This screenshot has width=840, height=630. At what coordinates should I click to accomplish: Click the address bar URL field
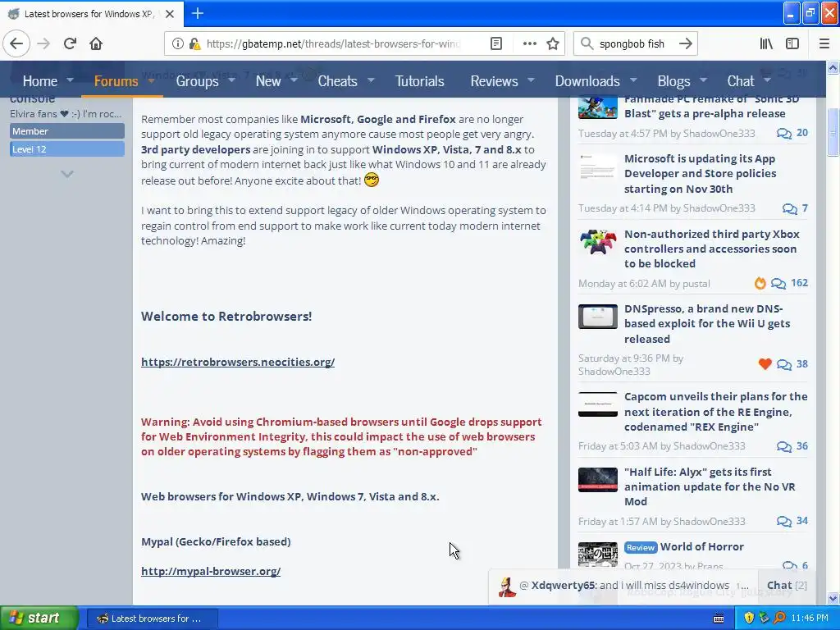tap(333, 43)
